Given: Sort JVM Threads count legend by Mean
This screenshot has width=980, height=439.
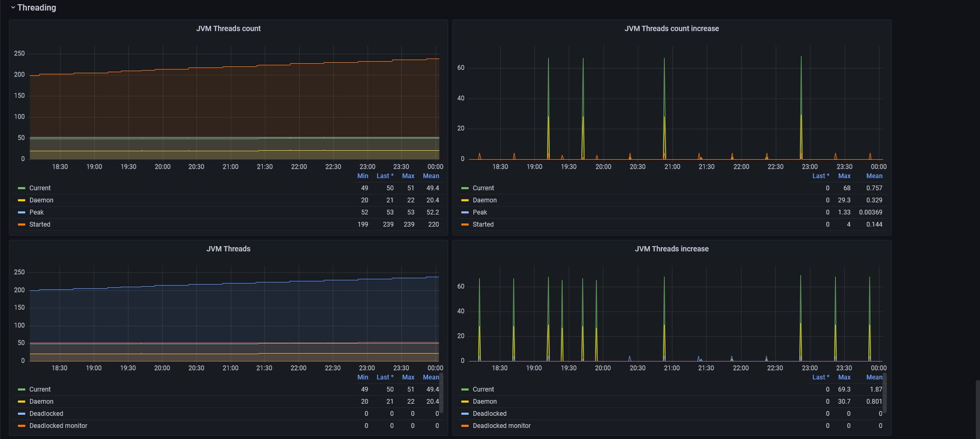Looking at the screenshot, I should (x=431, y=176).
